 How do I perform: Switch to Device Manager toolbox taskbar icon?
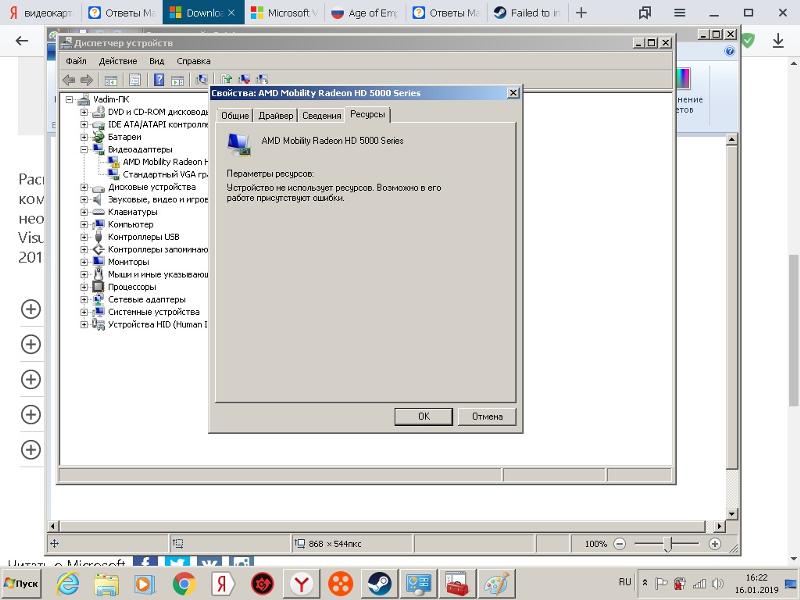457,583
